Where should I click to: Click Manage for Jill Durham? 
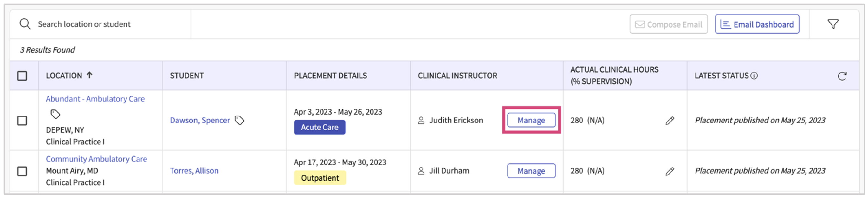(x=531, y=171)
